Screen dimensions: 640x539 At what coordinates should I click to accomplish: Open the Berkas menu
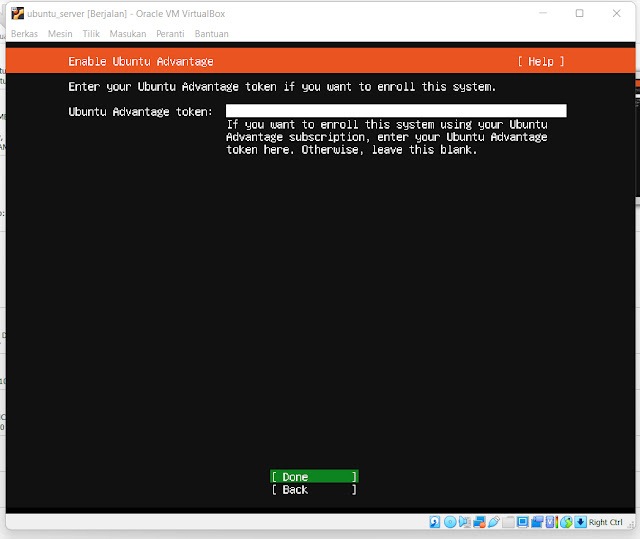24,34
